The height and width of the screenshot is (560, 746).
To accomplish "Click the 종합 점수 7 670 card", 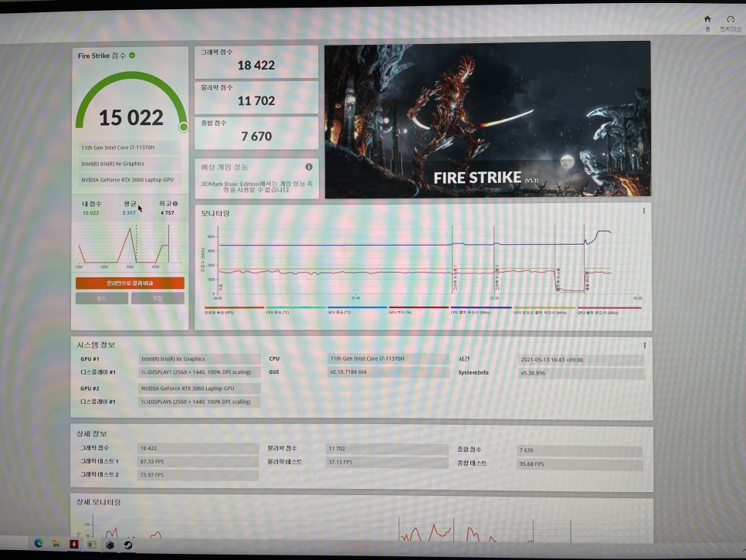I will (x=256, y=133).
